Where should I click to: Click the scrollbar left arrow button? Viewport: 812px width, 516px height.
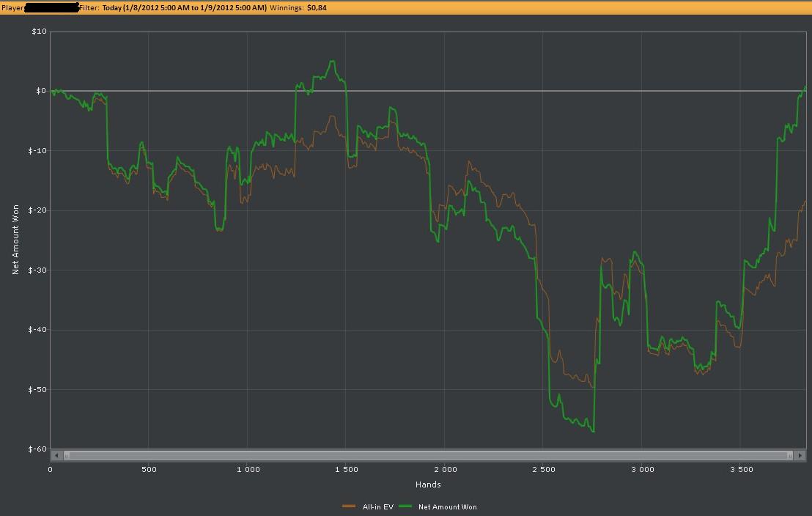56,455
